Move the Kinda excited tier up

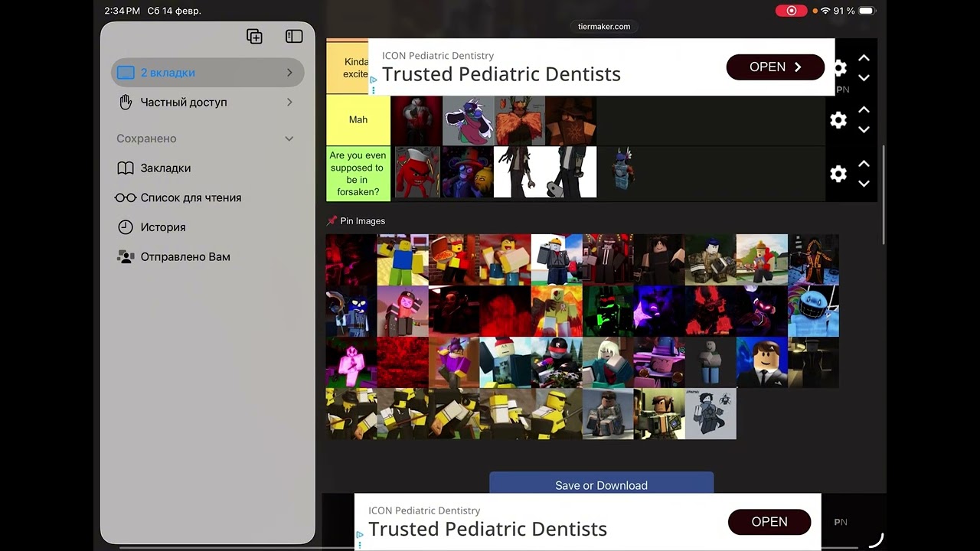[x=864, y=58]
